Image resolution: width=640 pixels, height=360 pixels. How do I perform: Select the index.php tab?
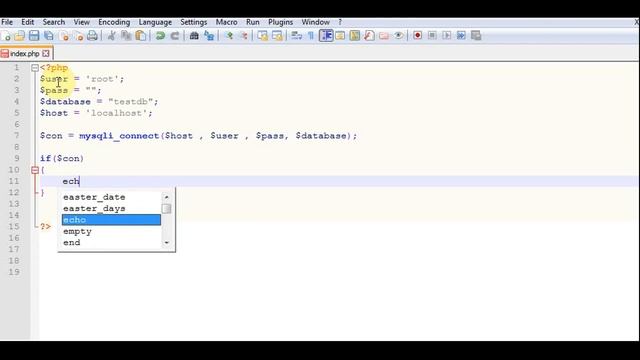(24, 53)
